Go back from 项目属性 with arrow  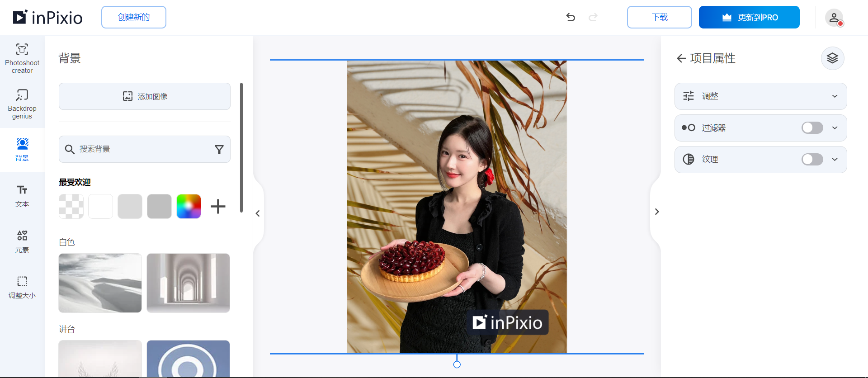681,58
